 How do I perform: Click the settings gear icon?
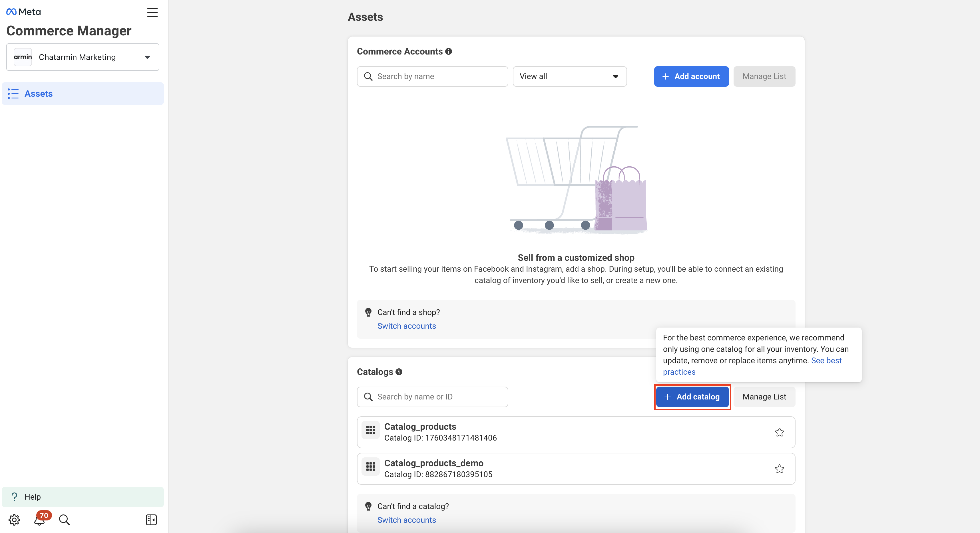point(14,519)
